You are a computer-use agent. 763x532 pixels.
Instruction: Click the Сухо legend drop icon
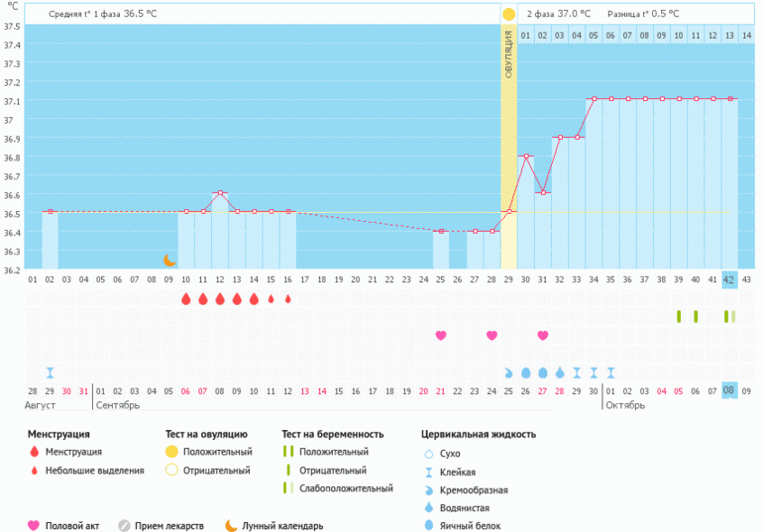(x=428, y=453)
